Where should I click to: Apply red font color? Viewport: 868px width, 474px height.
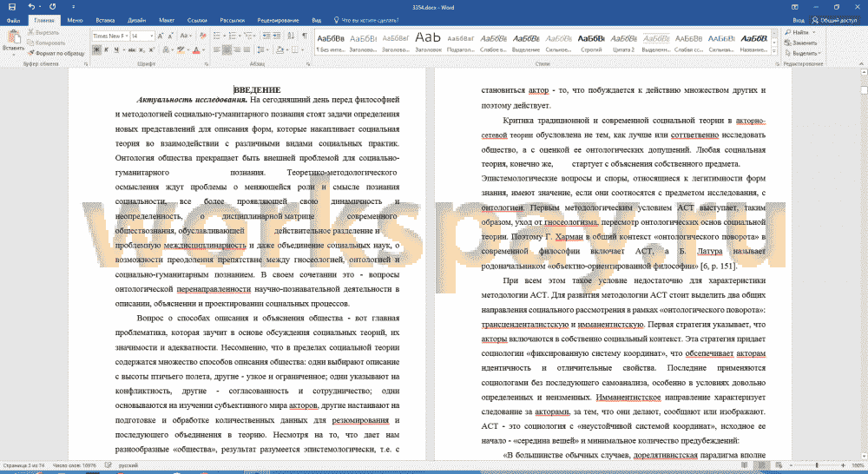[x=195, y=49]
